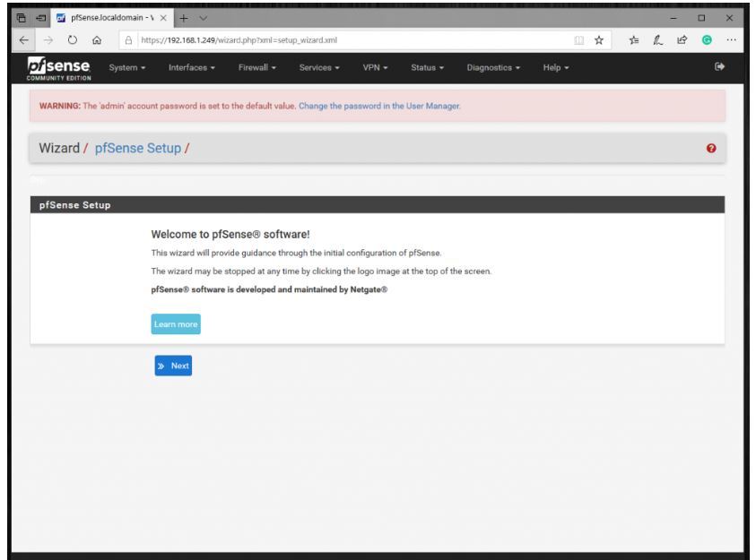Show tab previews chevron
The image size is (756, 560).
pyautogui.click(x=203, y=18)
